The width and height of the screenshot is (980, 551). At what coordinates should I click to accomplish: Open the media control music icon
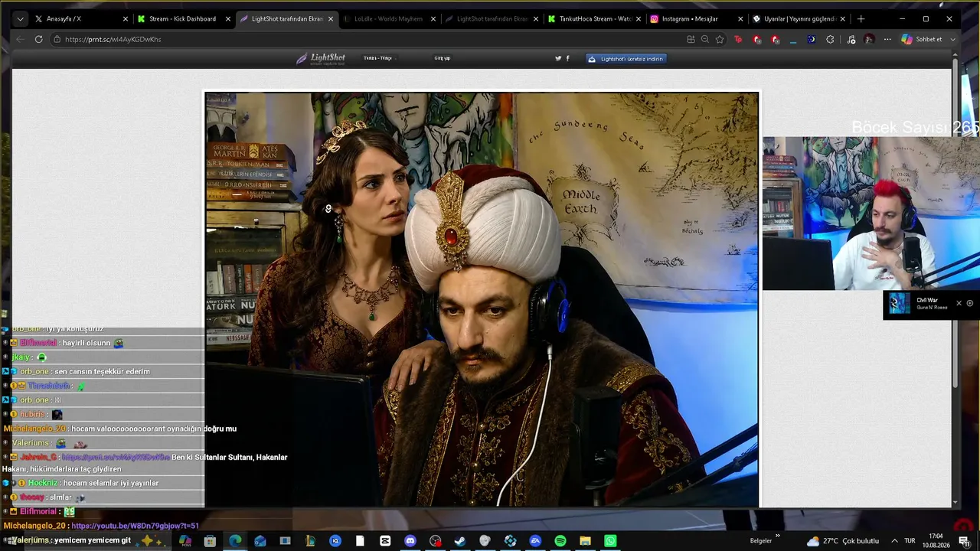click(x=851, y=39)
